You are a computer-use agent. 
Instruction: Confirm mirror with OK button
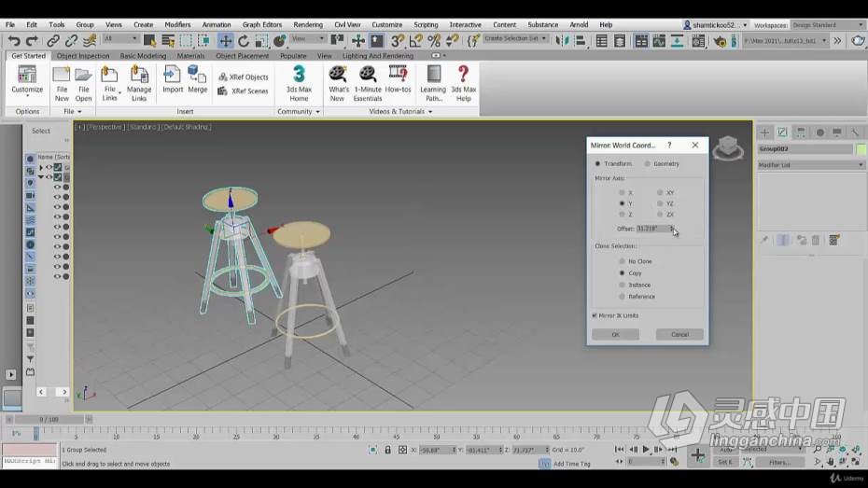616,334
